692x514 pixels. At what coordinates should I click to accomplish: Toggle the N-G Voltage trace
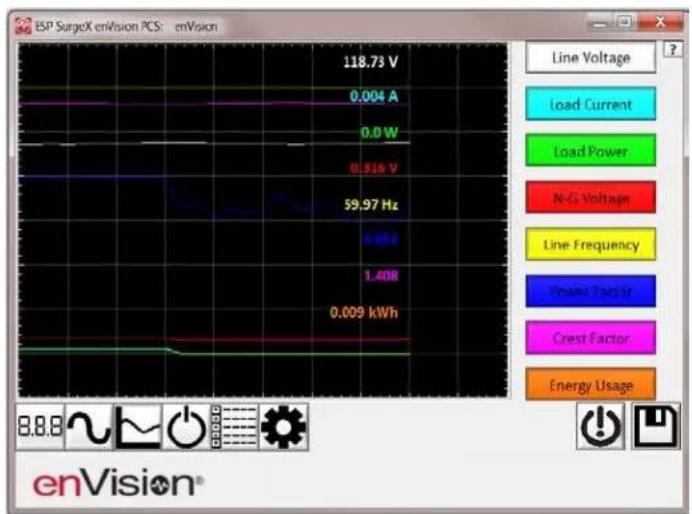pyautogui.click(x=590, y=198)
